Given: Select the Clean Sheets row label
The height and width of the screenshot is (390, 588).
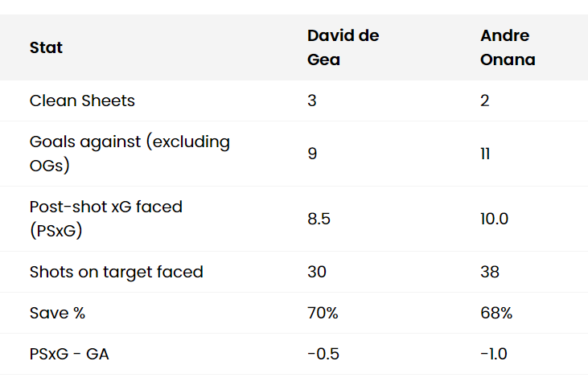Looking at the screenshot, I should pyautogui.click(x=82, y=101).
